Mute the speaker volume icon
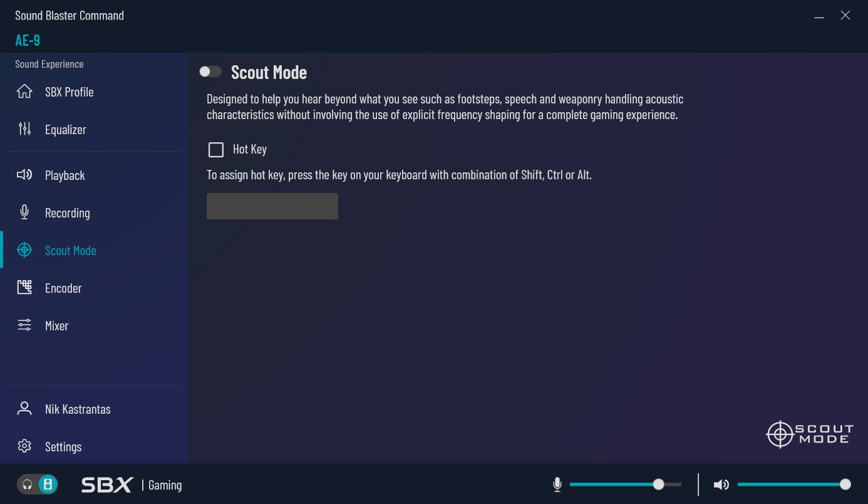Image resolution: width=868 pixels, height=504 pixels. point(721,485)
